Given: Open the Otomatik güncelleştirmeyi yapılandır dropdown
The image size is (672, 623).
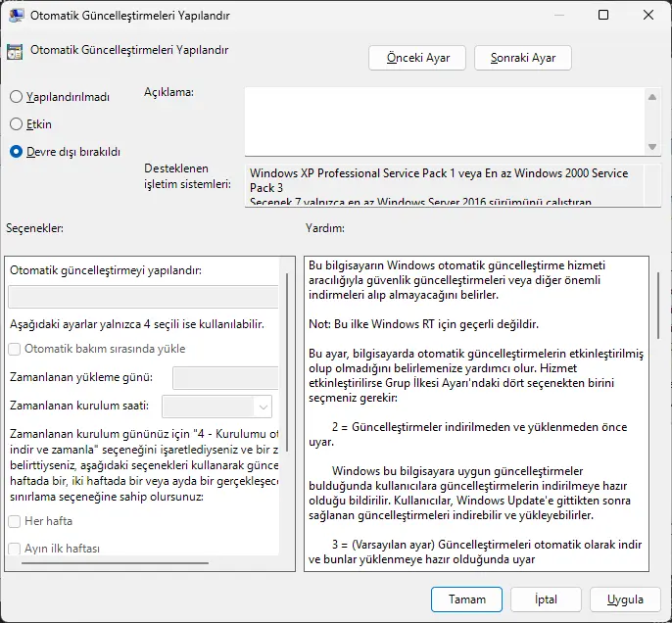Looking at the screenshot, I should pyautogui.click(x=144, y=297).
